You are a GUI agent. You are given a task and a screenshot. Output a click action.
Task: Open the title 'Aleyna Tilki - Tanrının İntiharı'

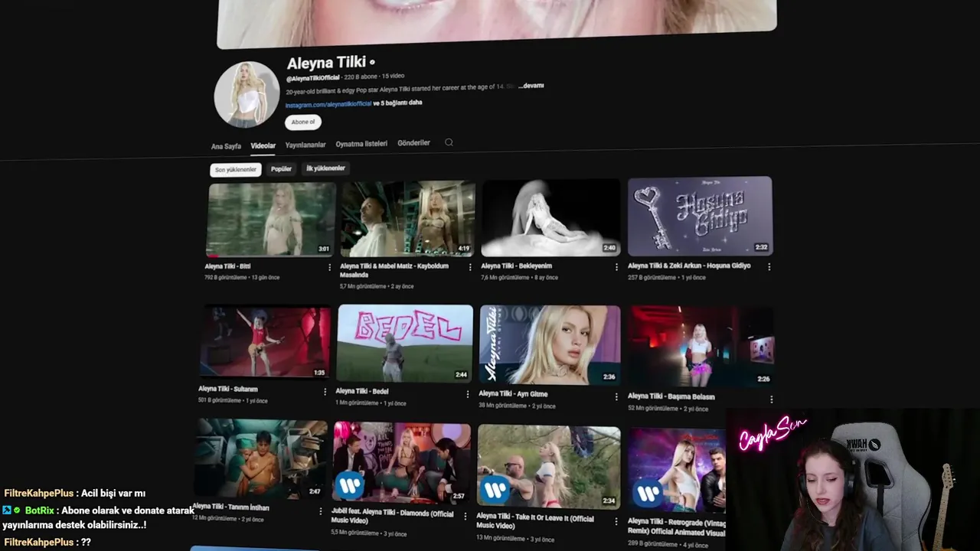click(230, 507)
